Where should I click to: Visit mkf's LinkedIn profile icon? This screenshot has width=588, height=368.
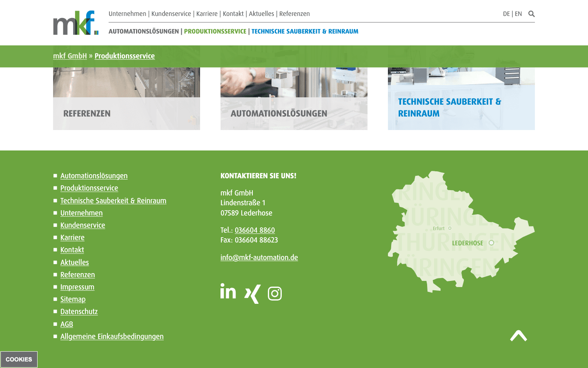(228, 292)
